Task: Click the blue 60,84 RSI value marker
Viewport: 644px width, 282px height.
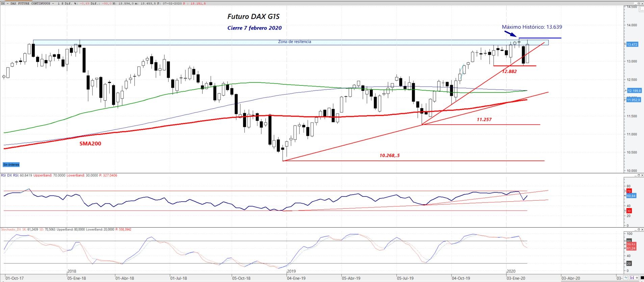Action: 631,196
